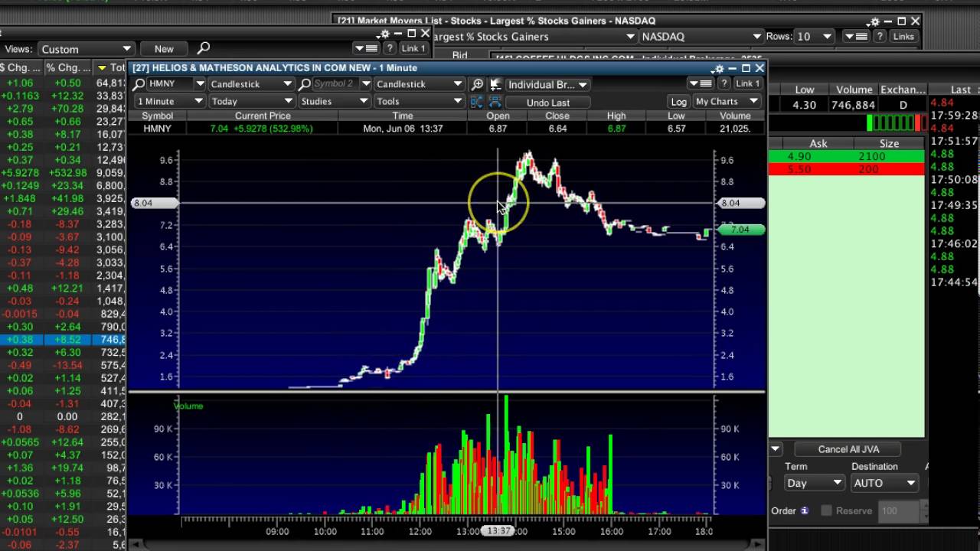Maximize the HELIOS & MATHESON chart window
Screen dimensions: 980x551
click(746, 68)
